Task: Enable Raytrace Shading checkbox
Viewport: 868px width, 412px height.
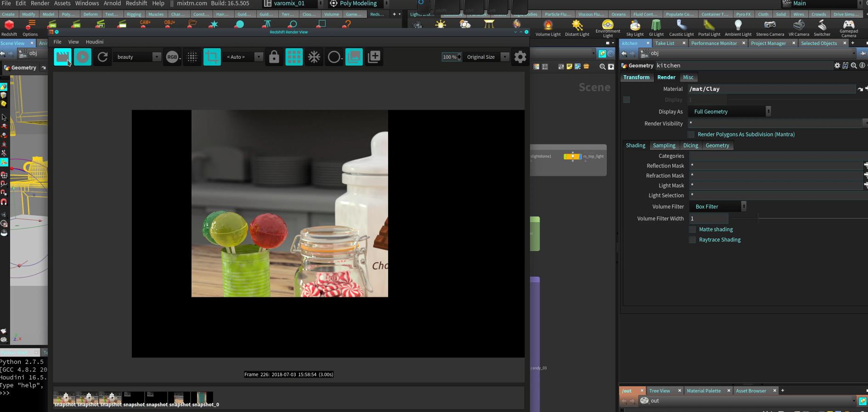Action: click(693, 240)
